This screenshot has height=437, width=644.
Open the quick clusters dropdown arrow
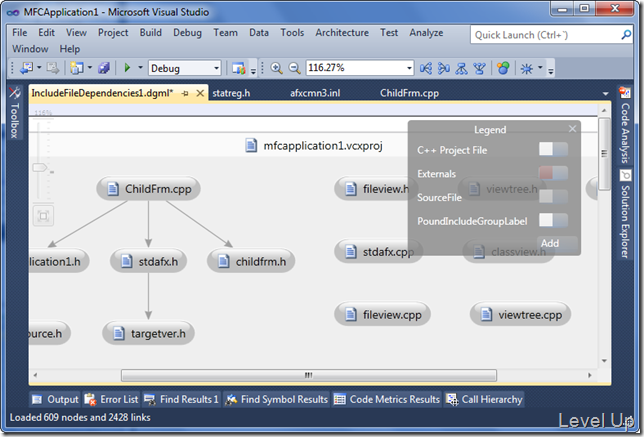coord(540,67)
